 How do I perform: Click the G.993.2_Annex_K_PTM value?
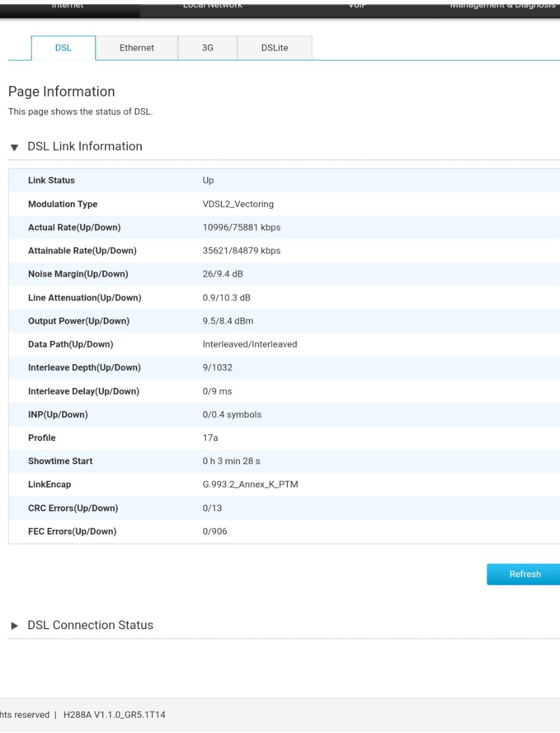pyautogui.click(x=250, y=484)
